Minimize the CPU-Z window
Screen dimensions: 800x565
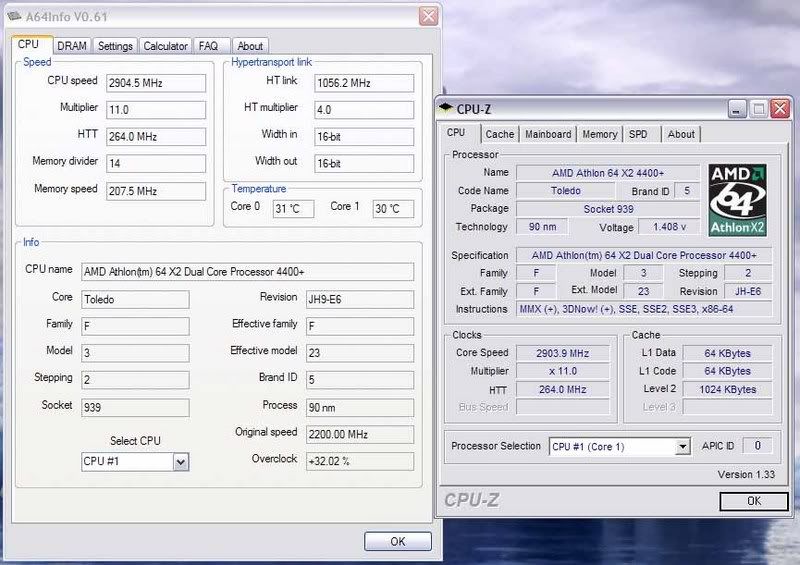[737, 109]
